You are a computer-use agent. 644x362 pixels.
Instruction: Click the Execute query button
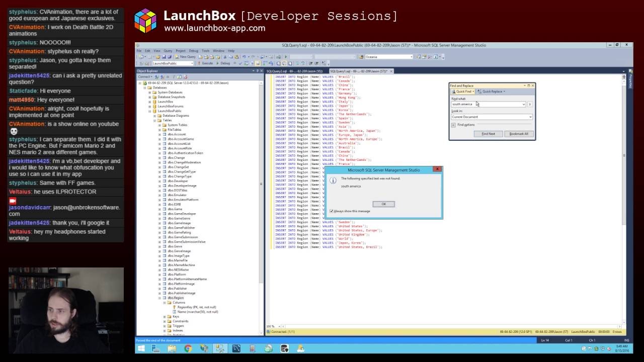point(206,63)
